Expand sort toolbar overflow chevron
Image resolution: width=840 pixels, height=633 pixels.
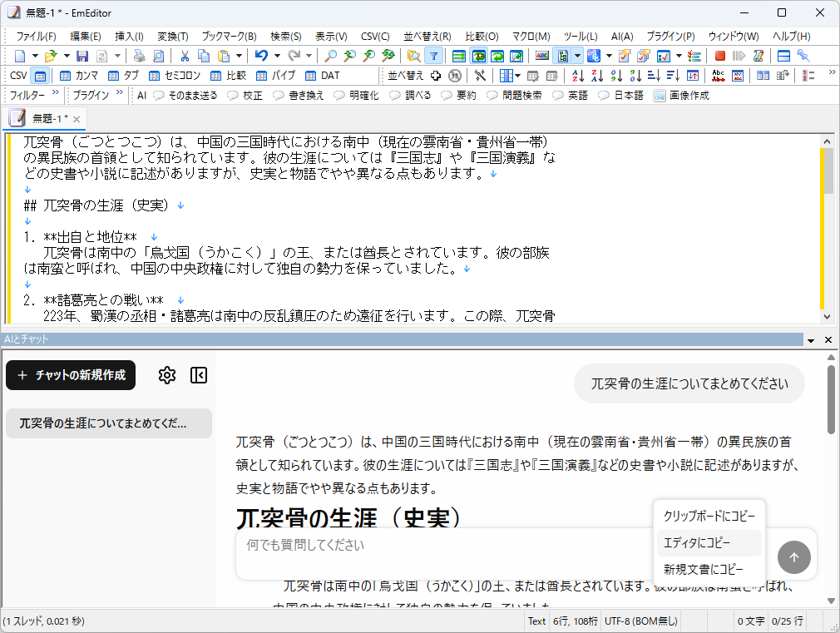click(x=832, y=72)
